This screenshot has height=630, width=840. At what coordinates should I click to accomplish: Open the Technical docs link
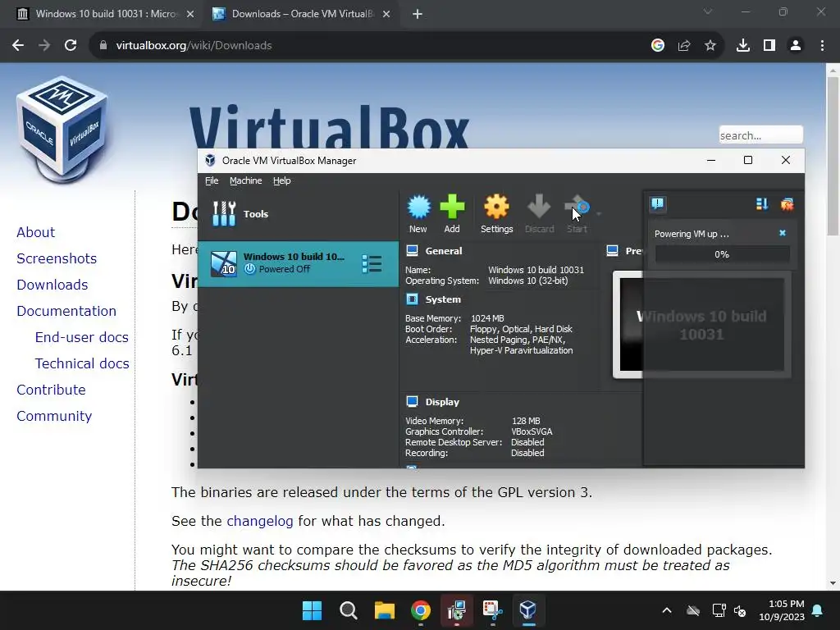pyautogui.click(x=82, y=363)
